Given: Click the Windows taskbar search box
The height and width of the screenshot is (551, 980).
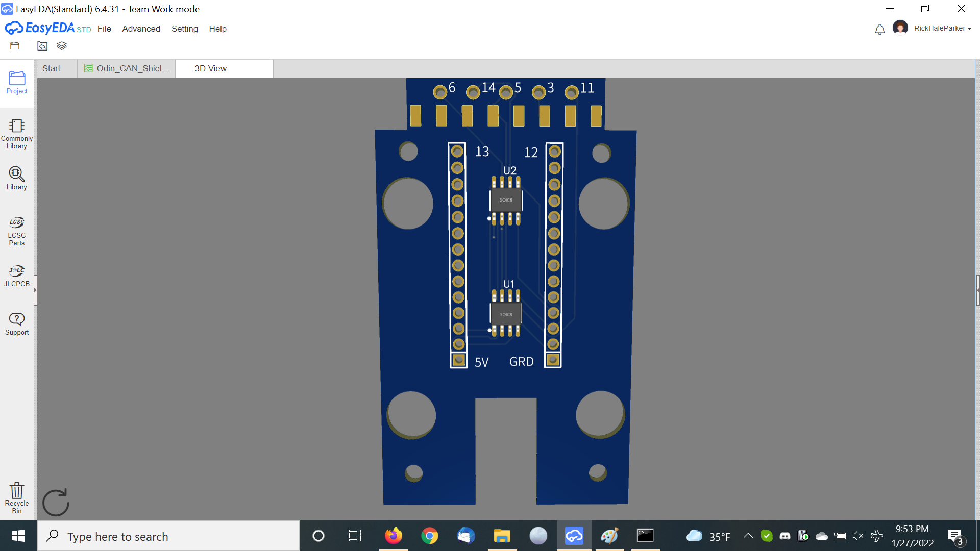Looking at the screenshot, I should click(168, 536).
